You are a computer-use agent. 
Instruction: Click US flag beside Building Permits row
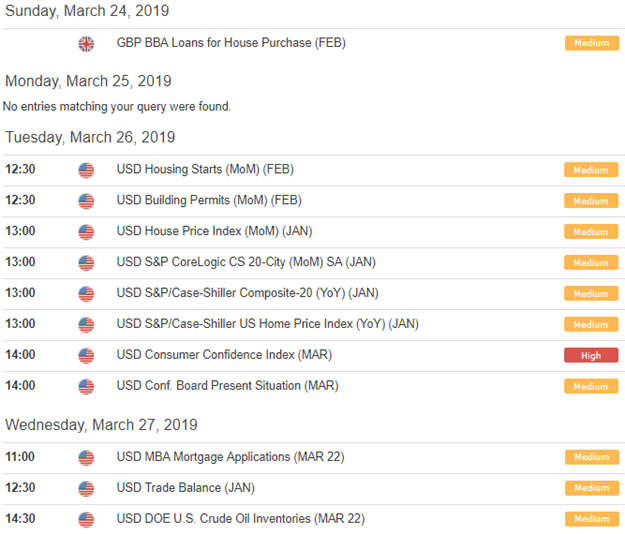(86, 201)
